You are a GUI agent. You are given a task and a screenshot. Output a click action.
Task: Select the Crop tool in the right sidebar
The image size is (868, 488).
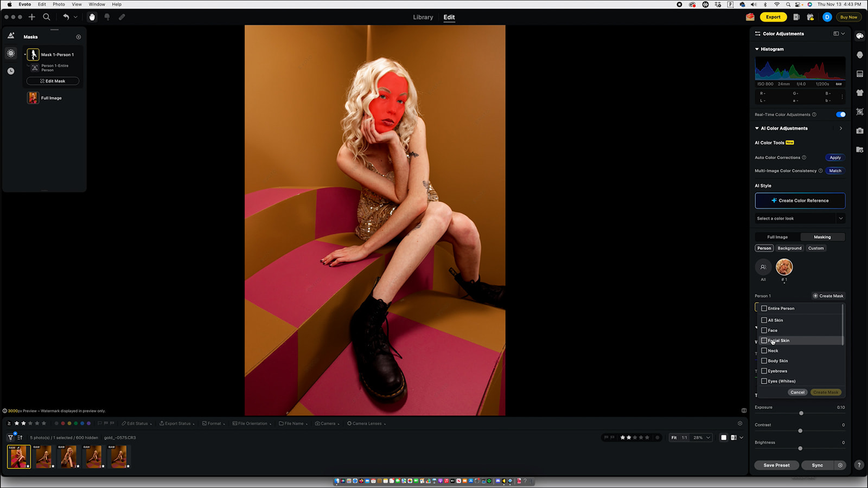pos(860,112)
